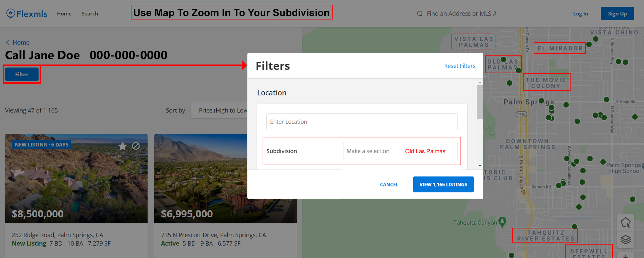Image resolution: width=644 pixels, height=258 pixels.
Task: Click View 1,165 Listings button
Action: coord(443,184)
